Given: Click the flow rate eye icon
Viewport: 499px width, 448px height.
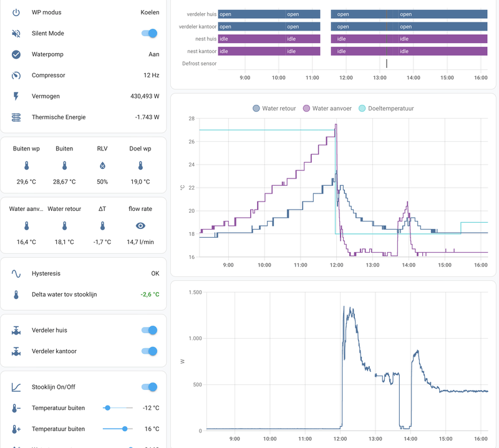Looking at the screenshot, I should [140, 226].
